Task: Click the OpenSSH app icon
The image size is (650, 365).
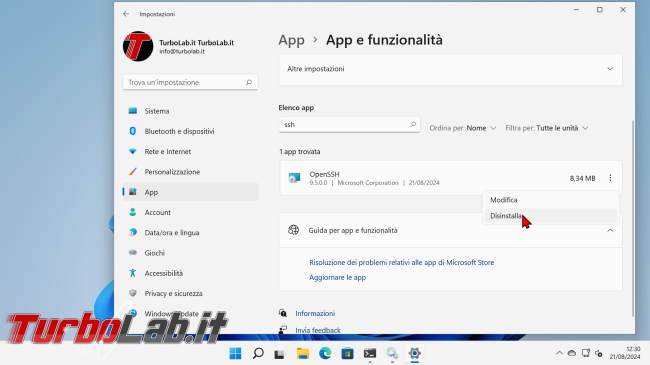Action: pos(294,178)
